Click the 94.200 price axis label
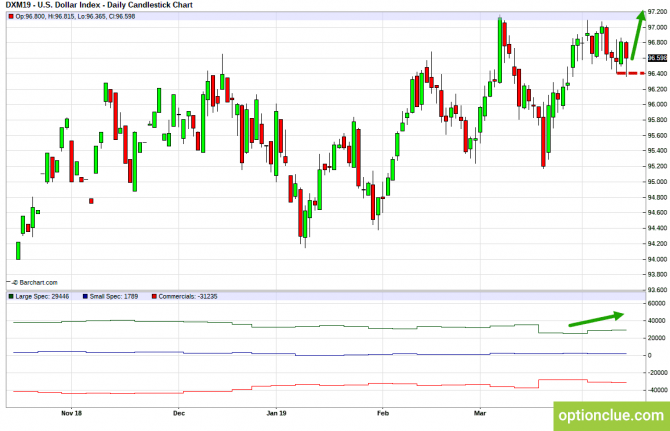 point(657,243)
